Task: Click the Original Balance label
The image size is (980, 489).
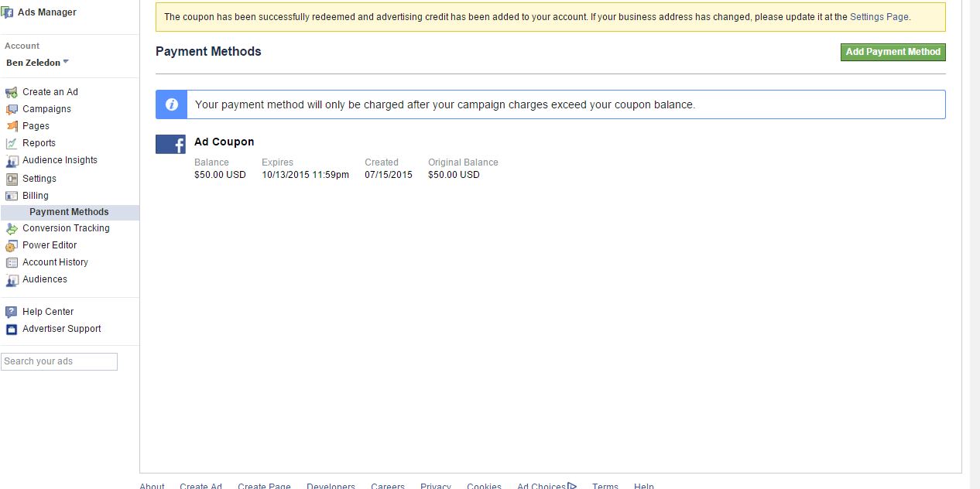Action: [463, 162]
